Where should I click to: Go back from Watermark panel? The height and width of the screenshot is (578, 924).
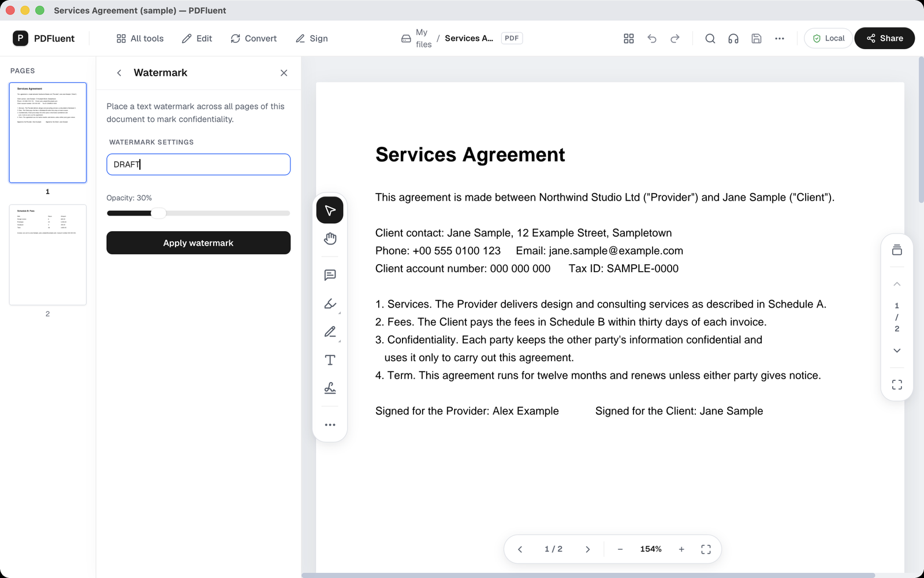(119, 73)
